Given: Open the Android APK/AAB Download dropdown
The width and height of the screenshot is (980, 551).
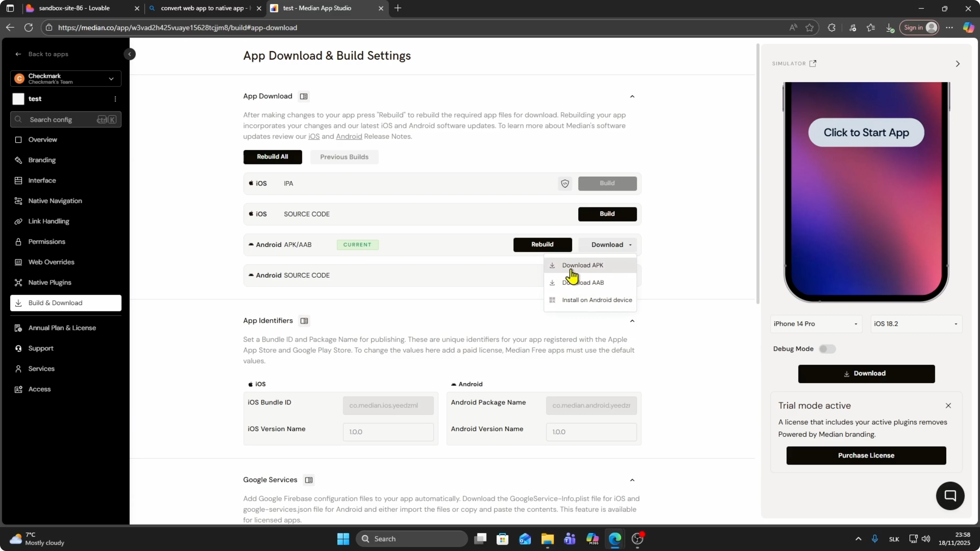Looking at the screenshot, I should 607,245.
